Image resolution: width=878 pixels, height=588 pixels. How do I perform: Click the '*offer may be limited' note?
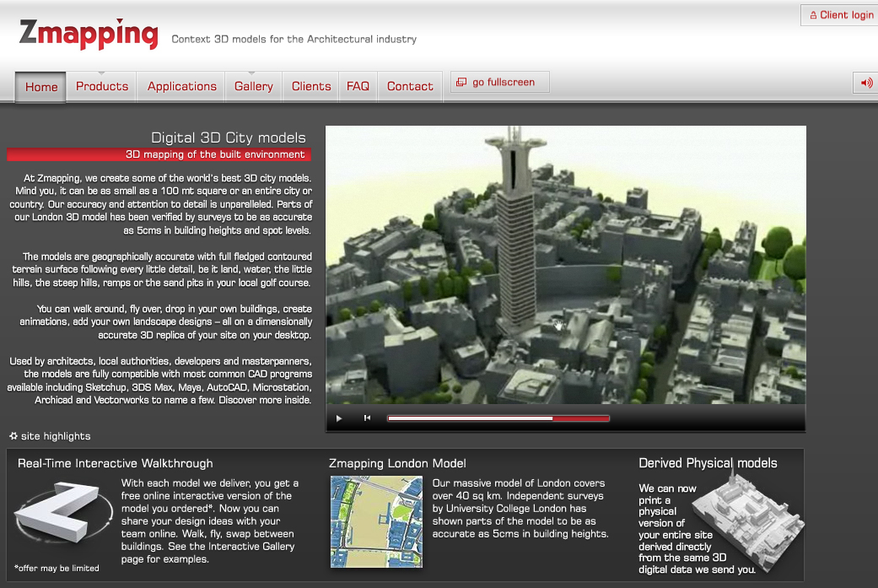[57, 568]
